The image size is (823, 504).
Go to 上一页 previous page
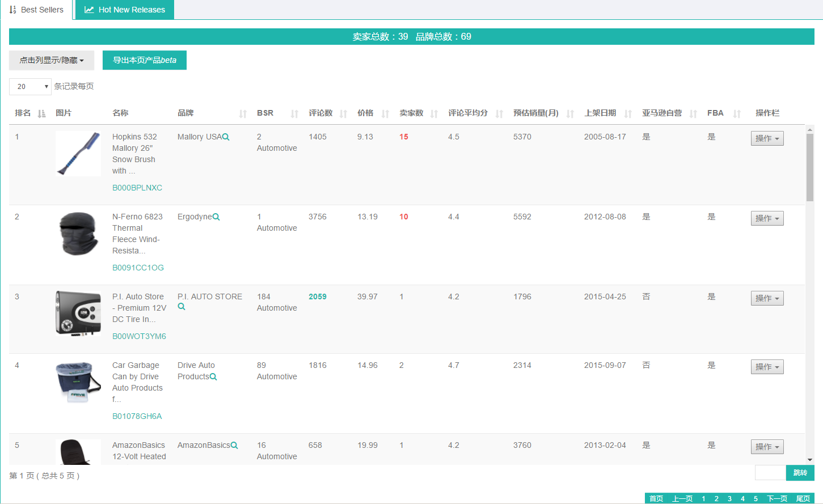pos(682,498)
